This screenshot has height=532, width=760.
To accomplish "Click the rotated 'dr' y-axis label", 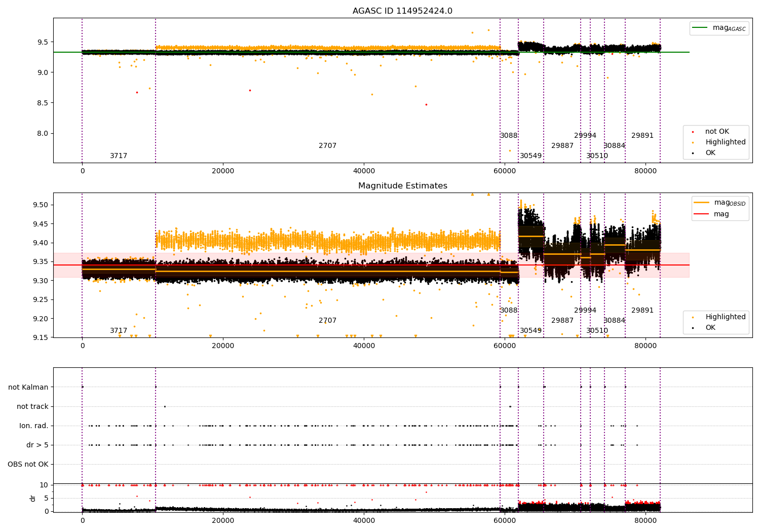I will click(33, 498).
